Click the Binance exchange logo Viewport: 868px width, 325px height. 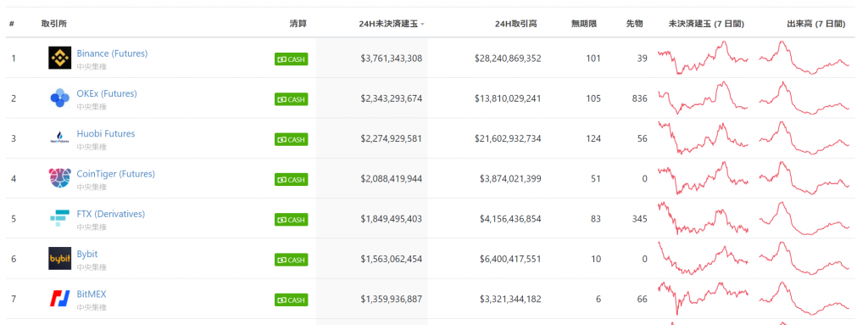click(x=60, y=58)
